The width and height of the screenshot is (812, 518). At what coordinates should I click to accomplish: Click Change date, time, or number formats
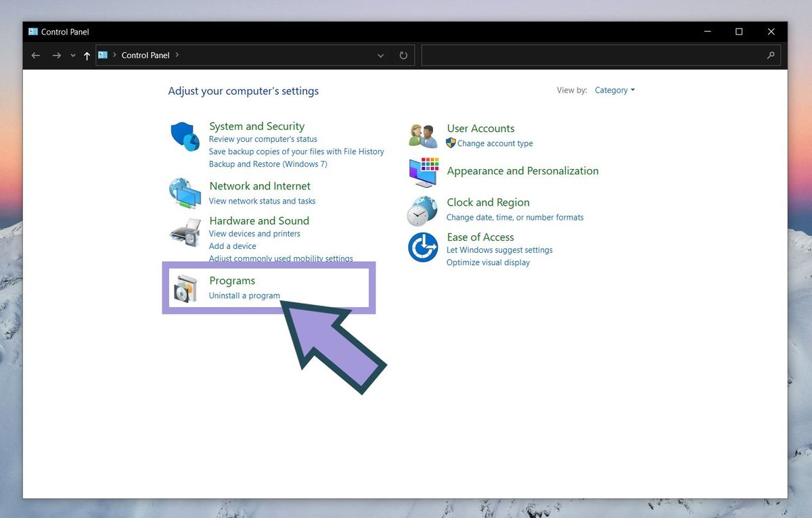(515, 217)
